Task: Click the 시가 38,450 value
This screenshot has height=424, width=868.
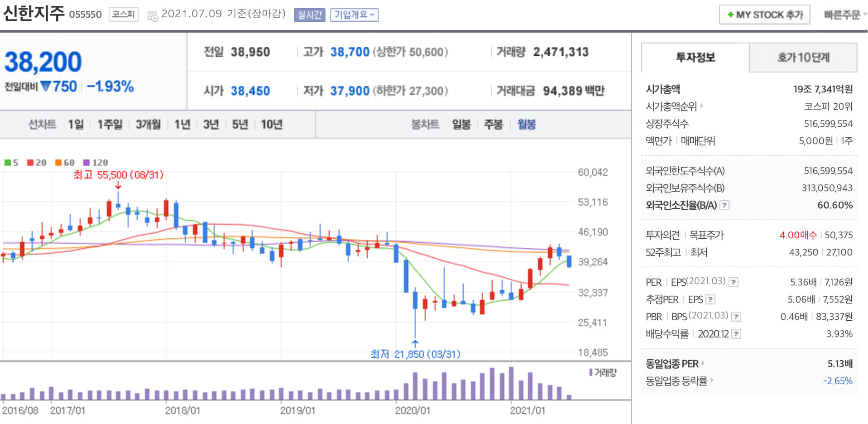Action: [x=250, y=91]
